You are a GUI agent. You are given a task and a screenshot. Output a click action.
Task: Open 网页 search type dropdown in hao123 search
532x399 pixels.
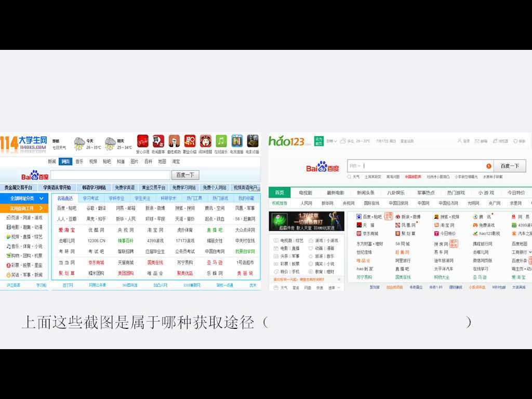coord(355,166)
